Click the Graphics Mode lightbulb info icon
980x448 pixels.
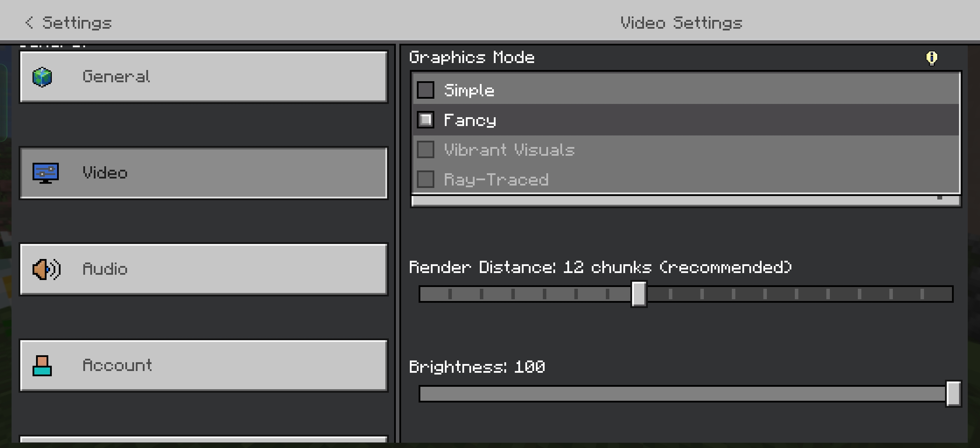point(931,58)
